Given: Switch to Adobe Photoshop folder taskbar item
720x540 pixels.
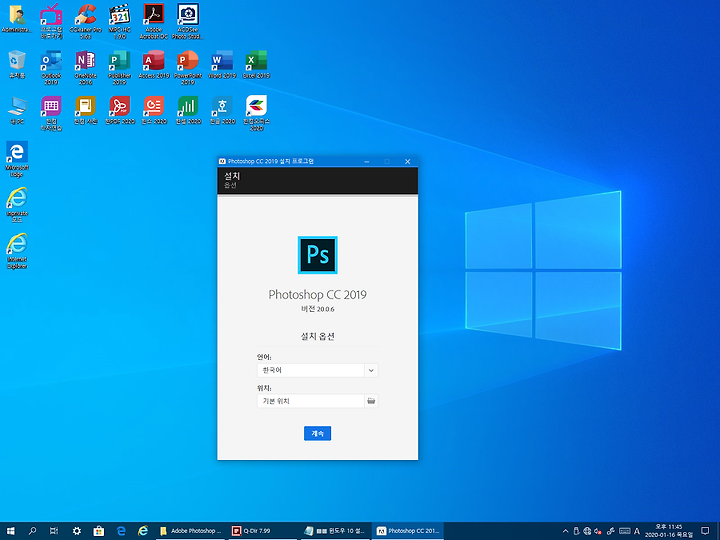Looking at the screenshot, I should [190, 531].
